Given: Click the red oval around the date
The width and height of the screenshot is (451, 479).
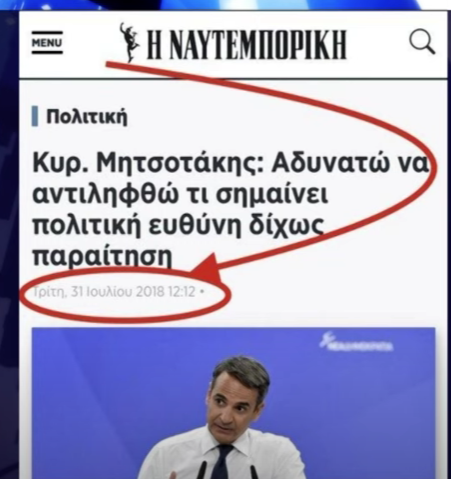Looking at the screenshot, I should [125, 293].
